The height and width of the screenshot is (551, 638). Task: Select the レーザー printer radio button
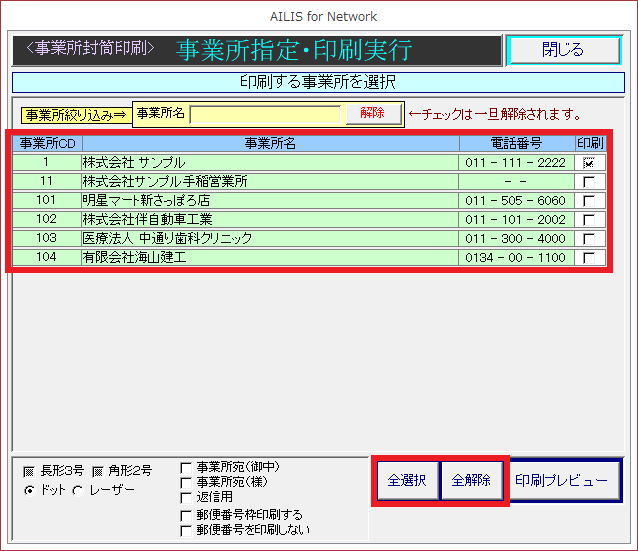[x=78, y=490]
